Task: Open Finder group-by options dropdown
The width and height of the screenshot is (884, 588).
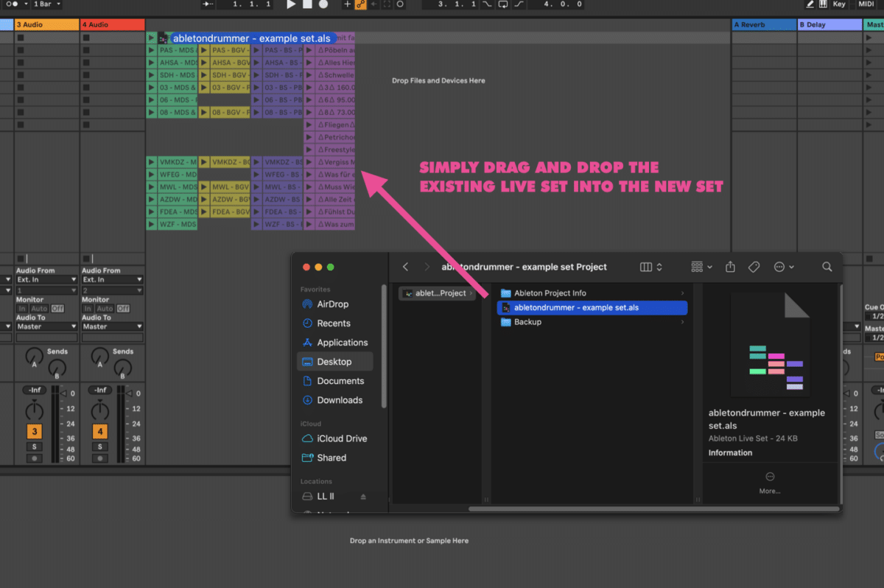Action: [x=702, y=267]
